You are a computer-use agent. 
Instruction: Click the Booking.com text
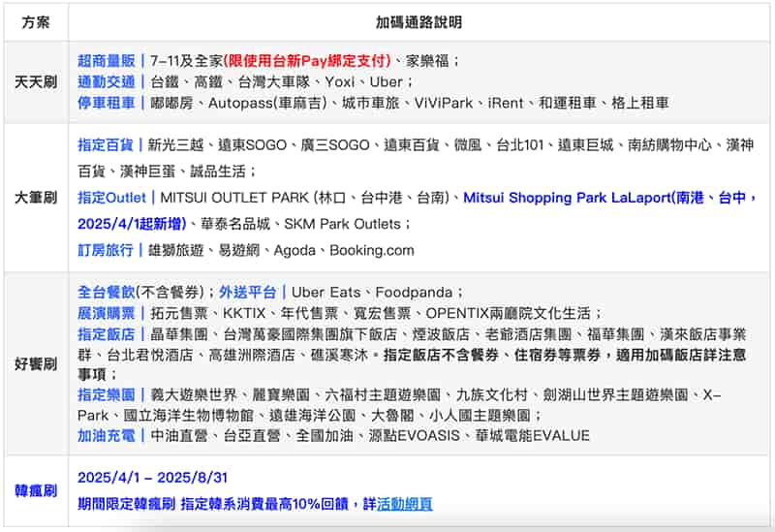click(372, 250)
